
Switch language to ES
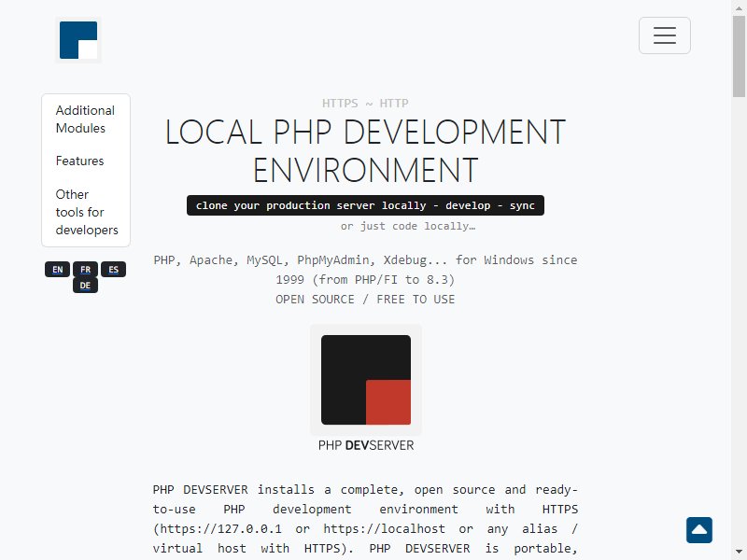click(x=113, y=270)
